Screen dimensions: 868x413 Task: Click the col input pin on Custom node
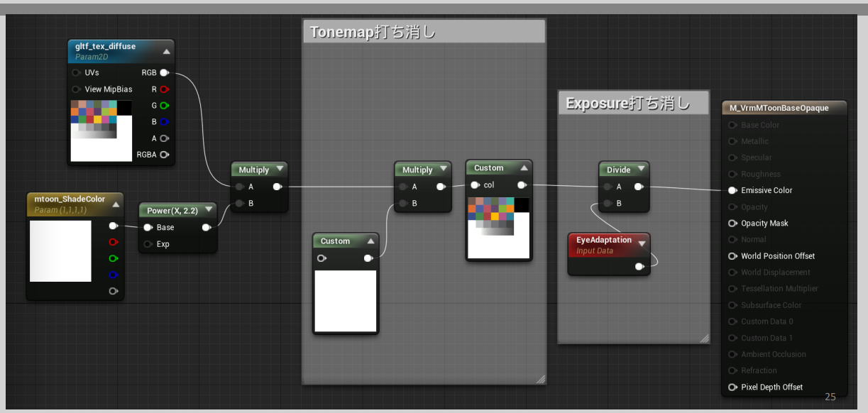pos(475,185)
